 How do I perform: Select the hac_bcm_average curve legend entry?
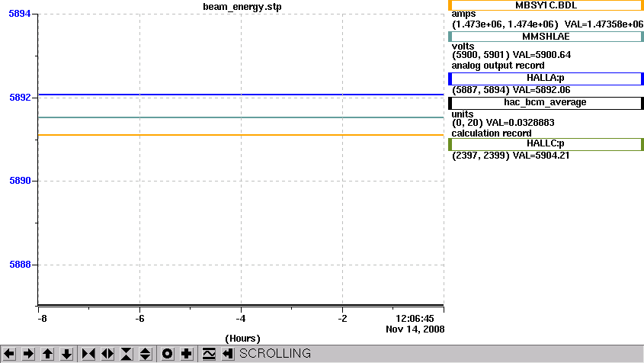[546, 103]
